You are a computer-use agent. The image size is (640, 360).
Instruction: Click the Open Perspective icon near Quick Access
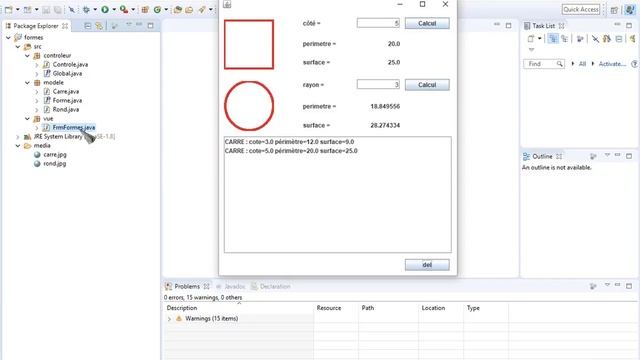(x=614, y=10)
